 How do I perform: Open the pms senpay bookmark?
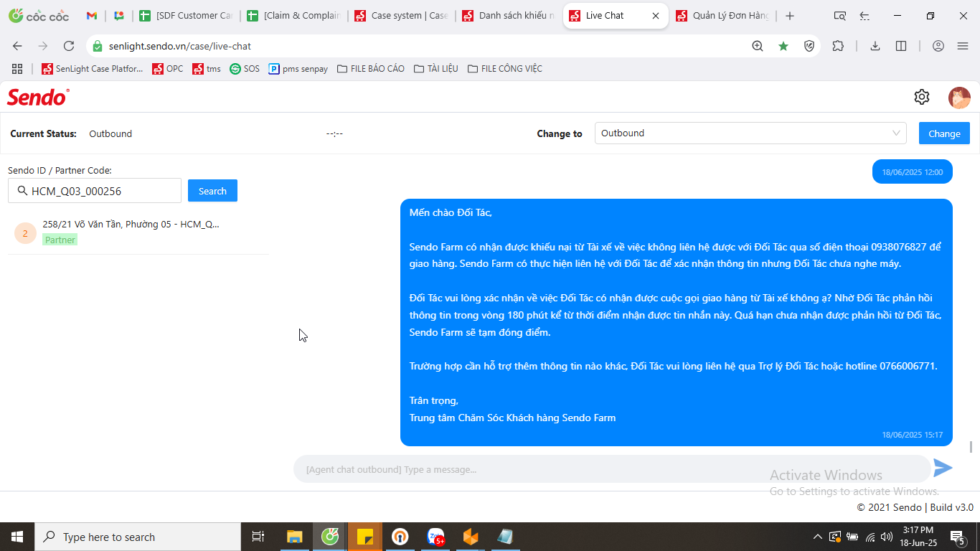click(x=298, y=69)
